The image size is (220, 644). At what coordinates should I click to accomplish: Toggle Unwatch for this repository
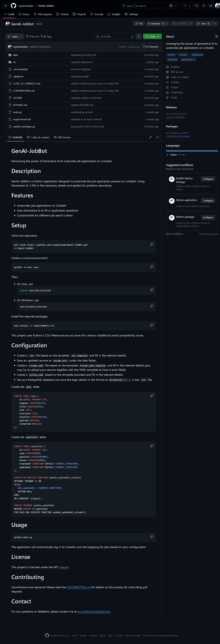coord(155,24)
